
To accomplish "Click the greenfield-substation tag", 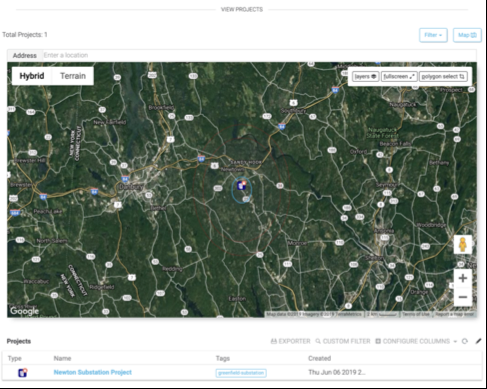I will click(241, 373).
